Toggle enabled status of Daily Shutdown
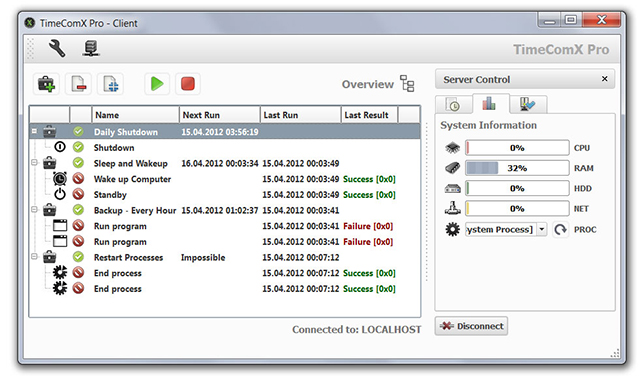This screenshot has width=640, height=384. (x=78, y=131)
